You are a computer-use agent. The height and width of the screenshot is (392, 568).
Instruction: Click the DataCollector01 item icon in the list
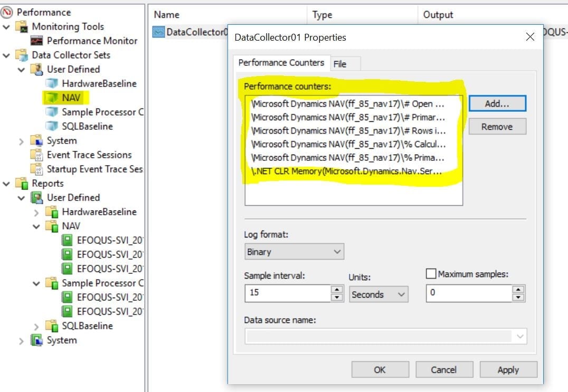(x=158, y=32)
